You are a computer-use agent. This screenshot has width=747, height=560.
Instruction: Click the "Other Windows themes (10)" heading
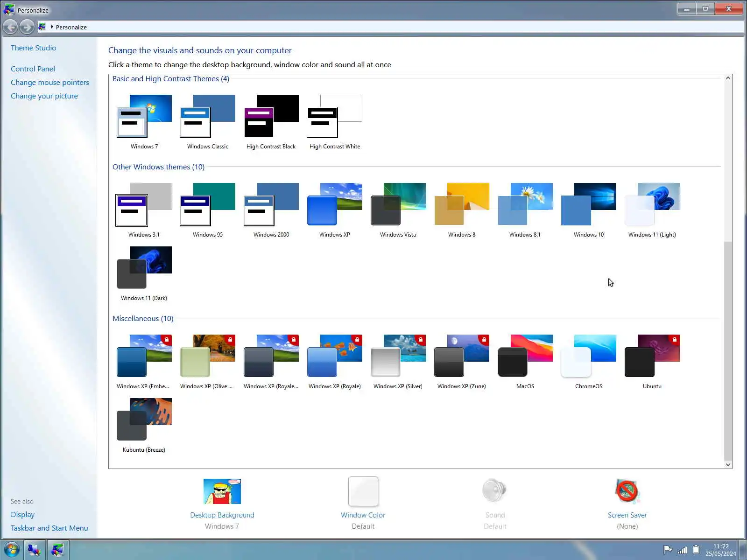tap(158, 167)
